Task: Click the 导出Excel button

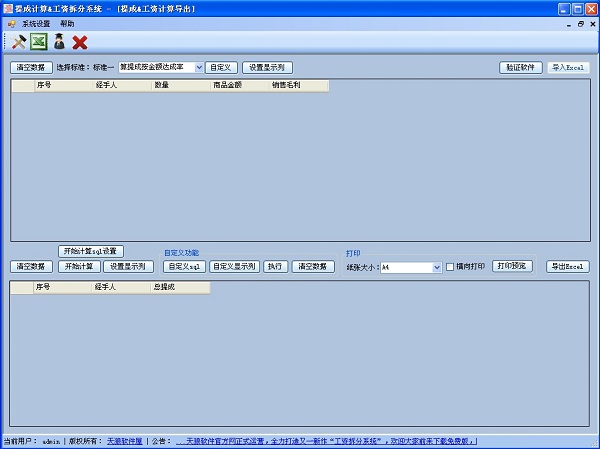Action: [x=568, y=266]
